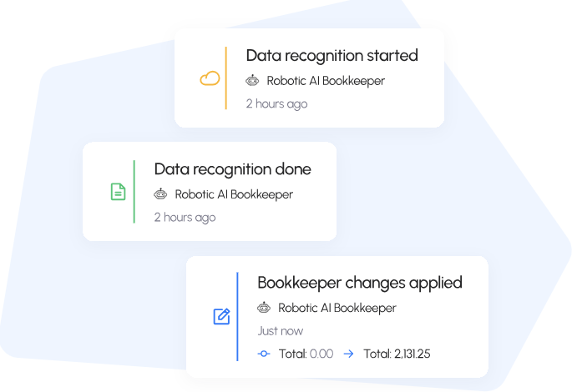Viewport: 572px width, 392px height.
Task: Click the blue node icon before Total: 0.00
Action: (x=264, y=354)
